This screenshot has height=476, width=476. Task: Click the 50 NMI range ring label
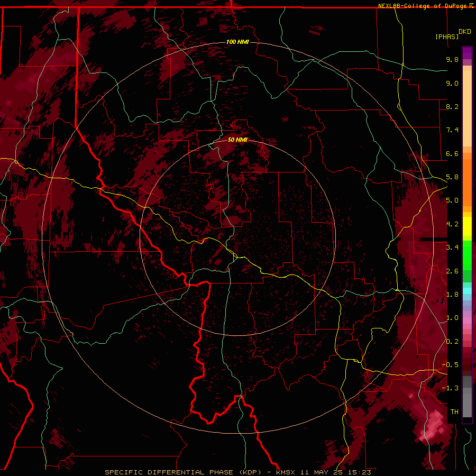pos(237,140)
